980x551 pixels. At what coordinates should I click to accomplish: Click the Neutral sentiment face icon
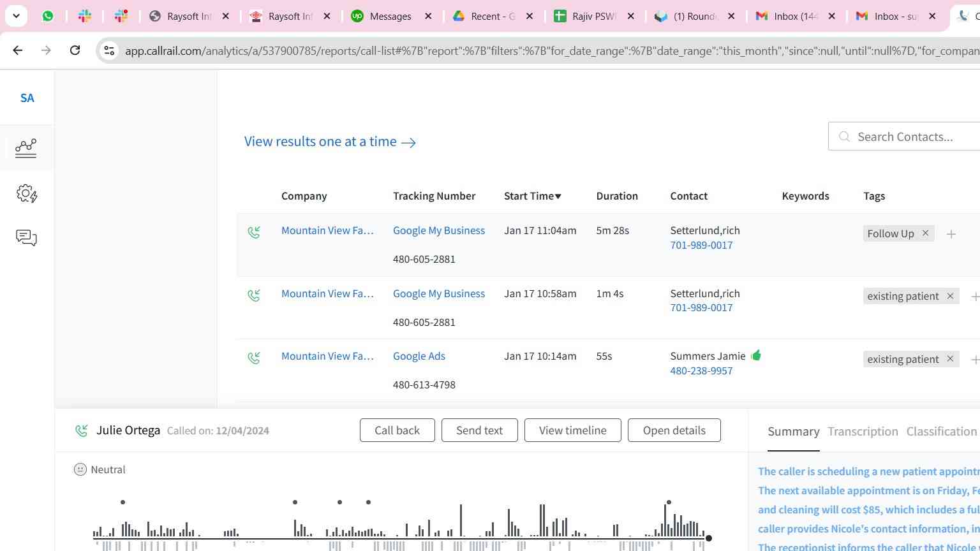click(80, 469)
